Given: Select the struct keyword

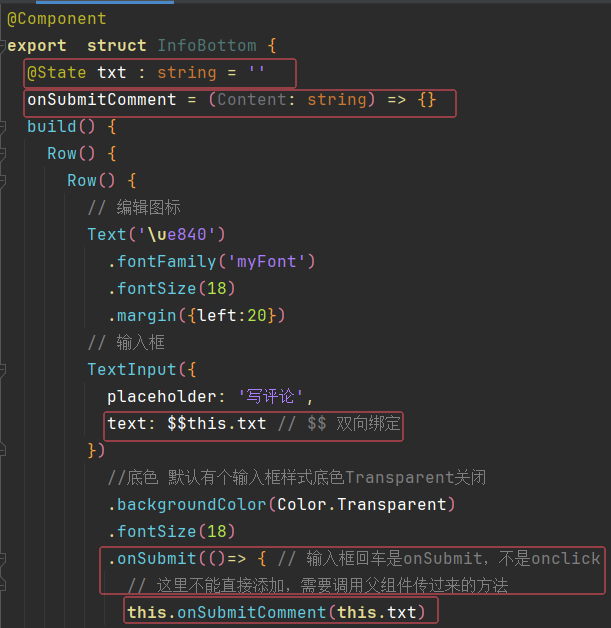Looking at the screenshot, I should coord(117,46).
